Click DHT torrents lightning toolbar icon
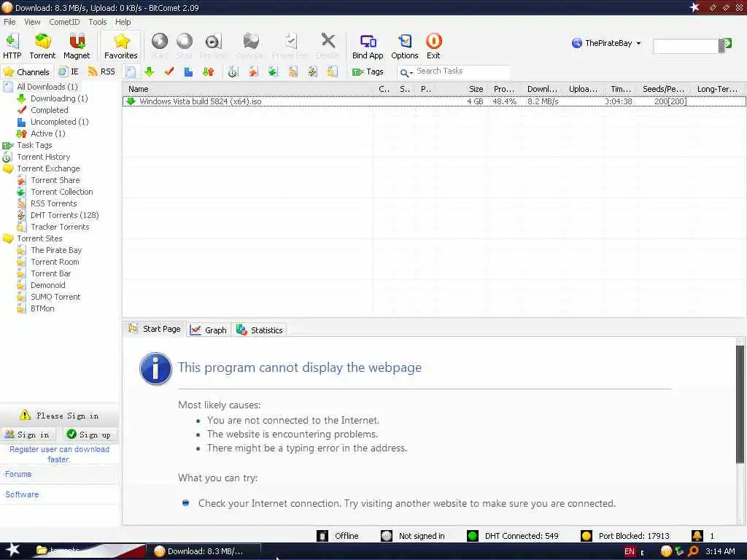Screen dimensions: 747x560 coord(312,72)
